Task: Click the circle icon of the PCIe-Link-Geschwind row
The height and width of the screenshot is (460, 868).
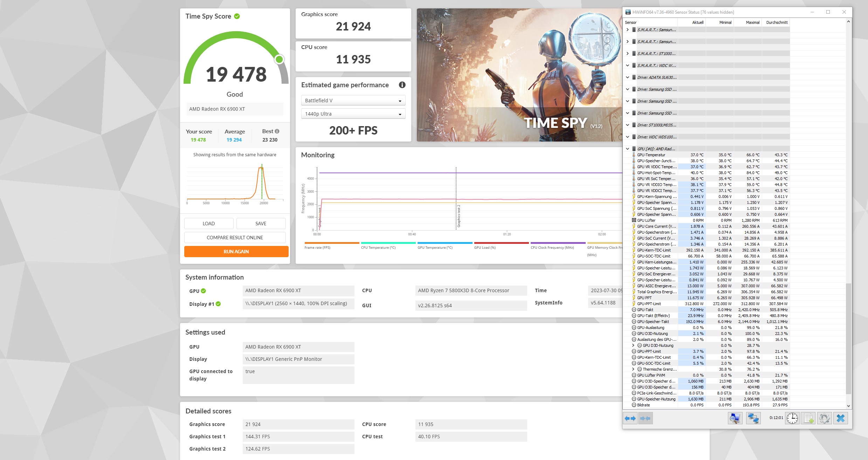Action: (x=634, y=393)
